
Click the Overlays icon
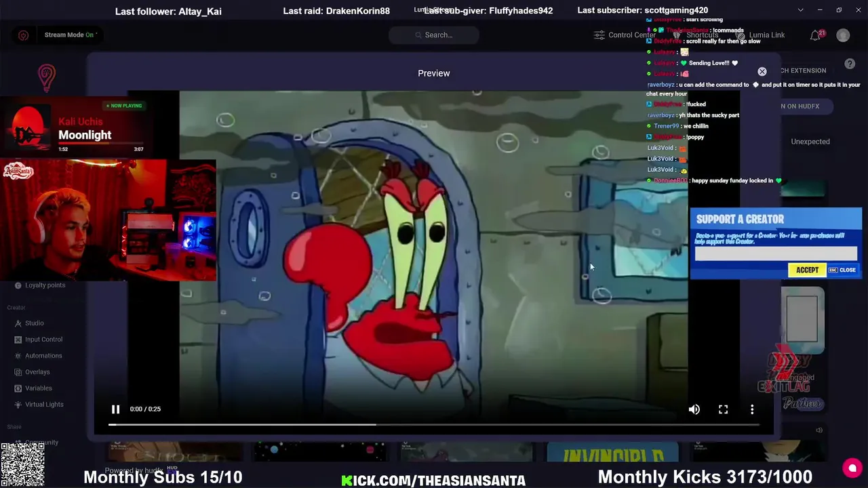pos(18,372)
